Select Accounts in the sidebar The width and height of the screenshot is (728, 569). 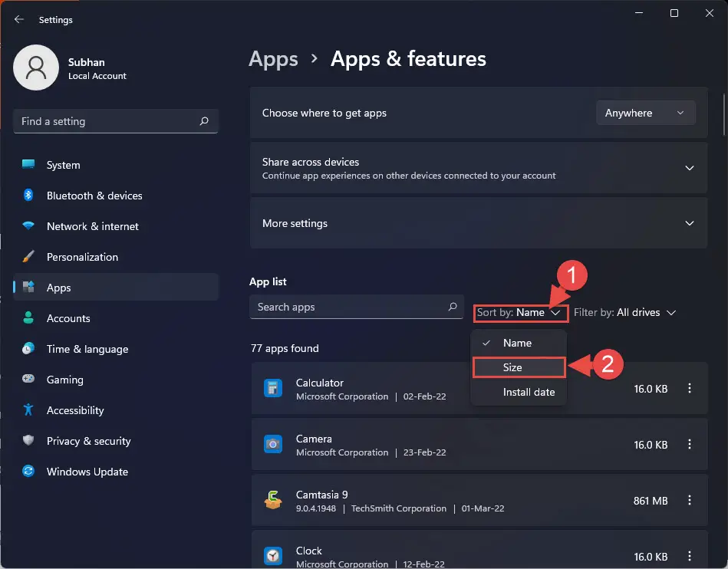point(116,318)
